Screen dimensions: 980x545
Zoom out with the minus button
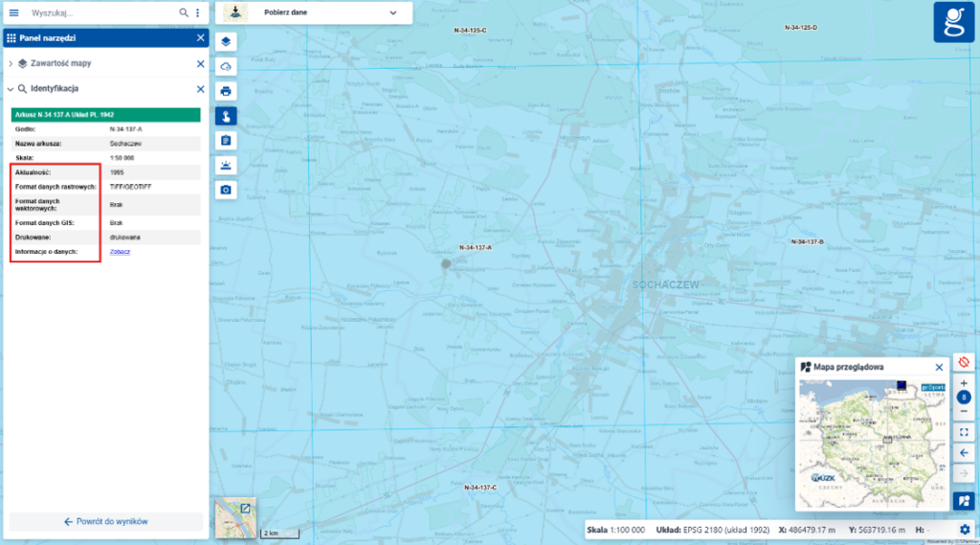point(964,412)
